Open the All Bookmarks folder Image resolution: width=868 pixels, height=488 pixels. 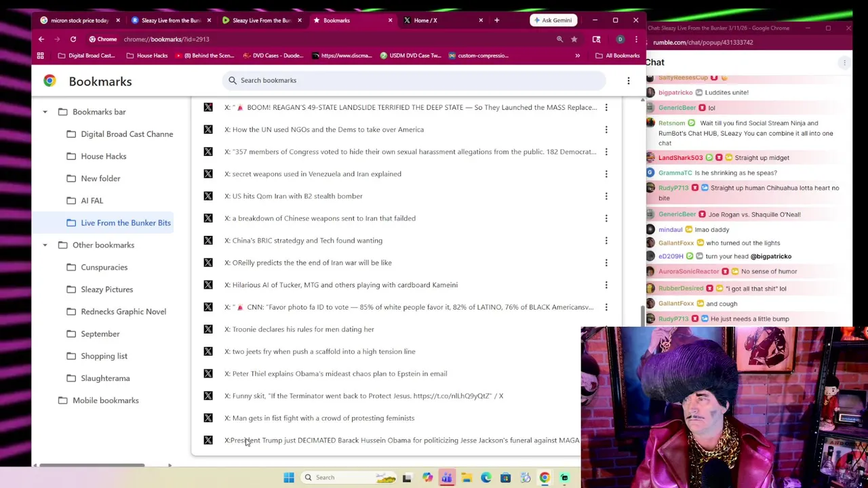coord(617,56)
